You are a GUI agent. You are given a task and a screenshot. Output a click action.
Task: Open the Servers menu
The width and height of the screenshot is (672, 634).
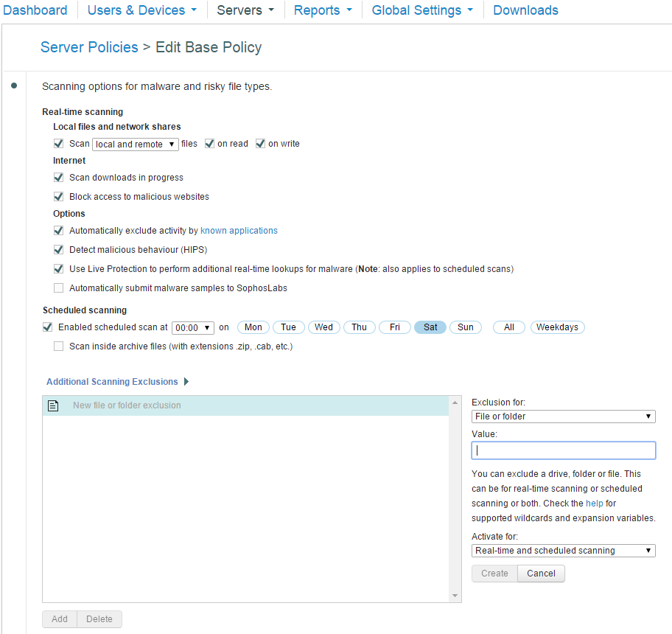[x=245, y=10]
